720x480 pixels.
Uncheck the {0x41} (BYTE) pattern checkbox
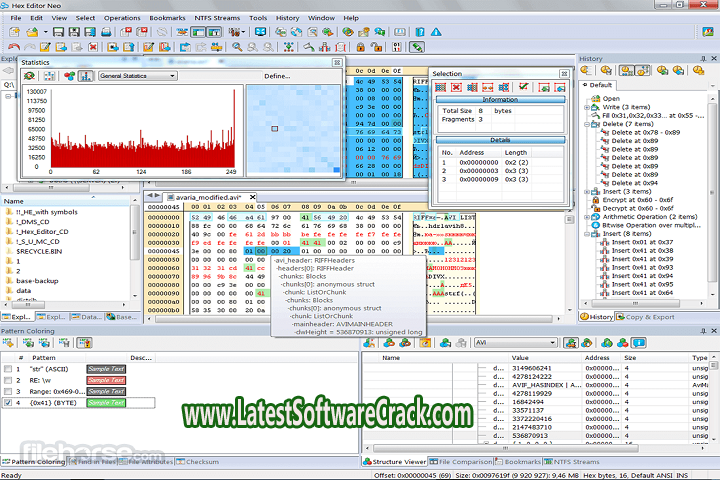pos(9,403)
